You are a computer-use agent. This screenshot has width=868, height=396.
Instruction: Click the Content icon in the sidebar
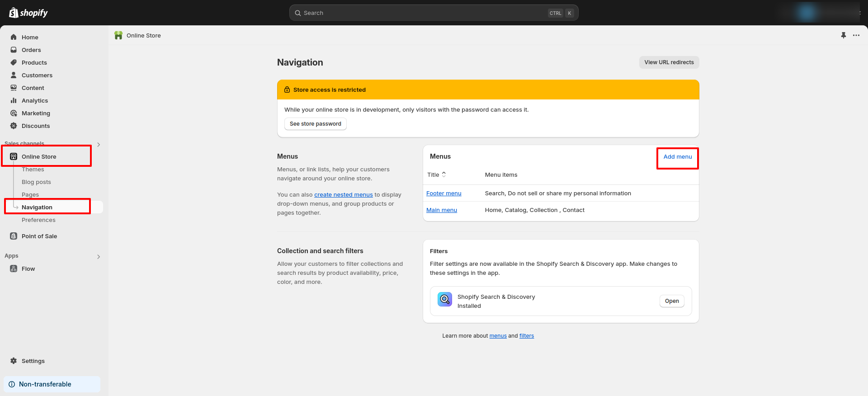(14, 88)
